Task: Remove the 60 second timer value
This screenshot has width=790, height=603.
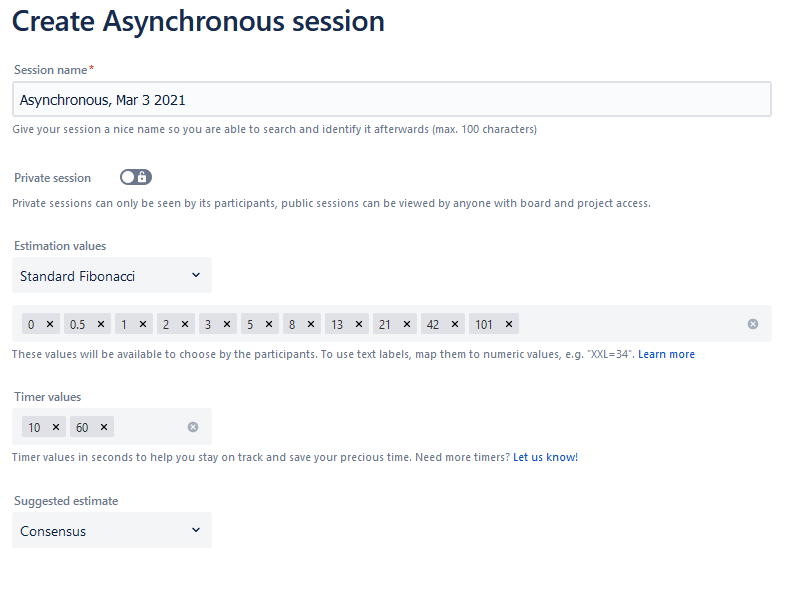Action: pos(104,427)
